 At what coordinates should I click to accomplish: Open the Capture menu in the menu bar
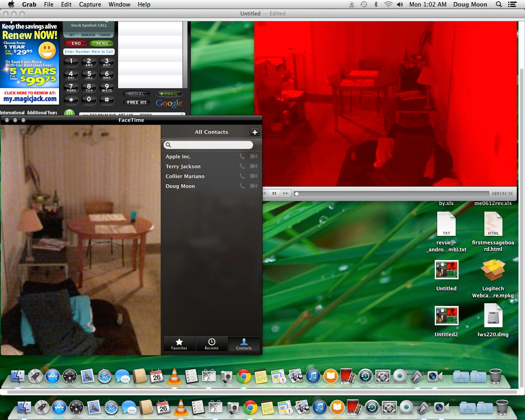[90, 5]
